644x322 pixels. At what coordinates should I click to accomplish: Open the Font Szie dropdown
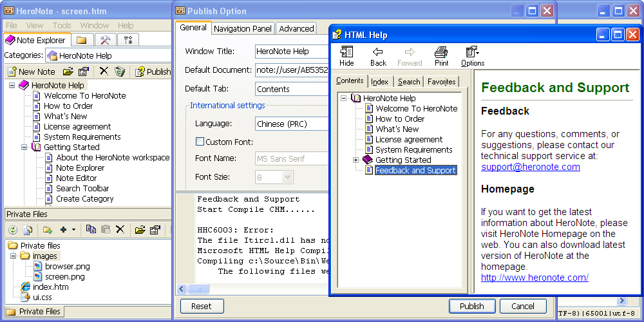pyautogui.click(x=287, y=178)
